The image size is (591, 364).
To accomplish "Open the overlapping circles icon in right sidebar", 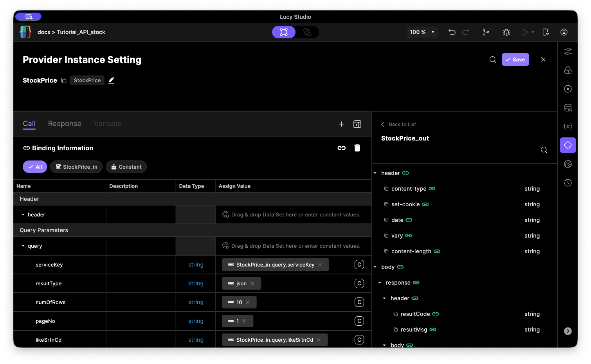I will click(x=568, y=70).
